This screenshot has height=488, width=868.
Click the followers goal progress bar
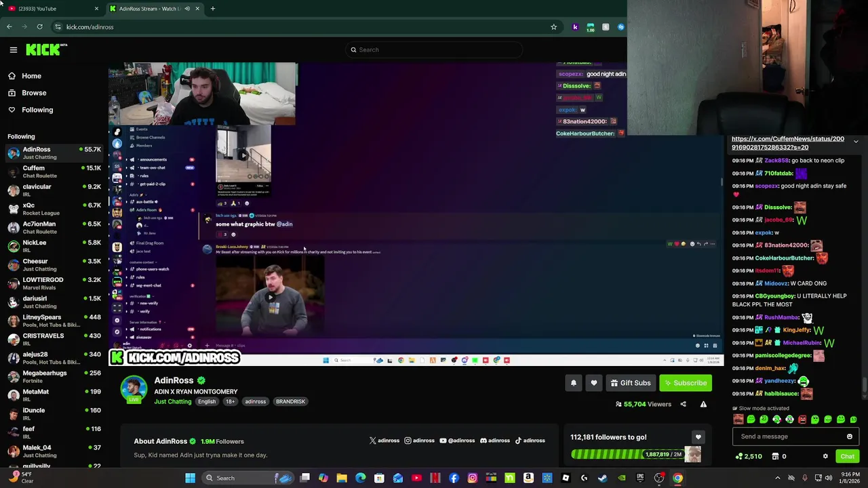(627, 454)
